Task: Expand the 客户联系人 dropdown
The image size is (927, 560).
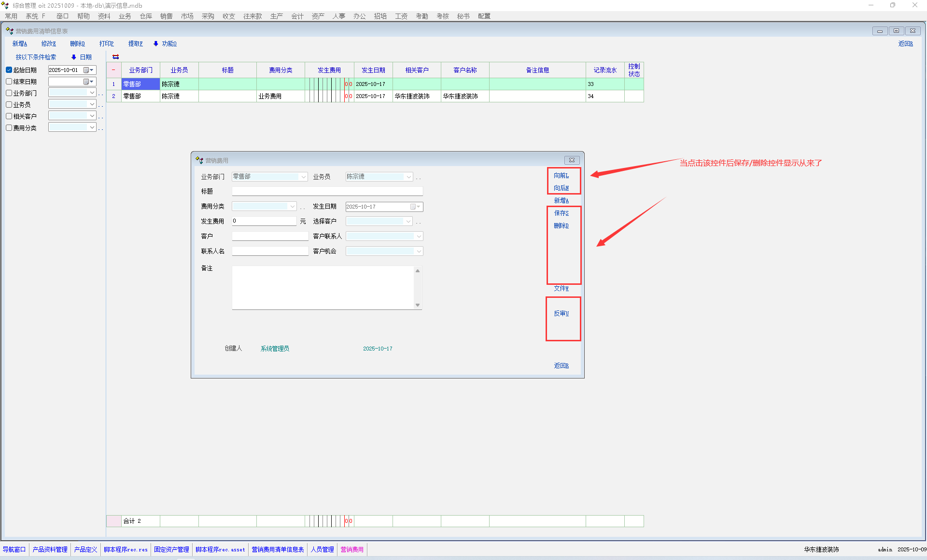Action: pyautogui.click(x=419, y=237)
